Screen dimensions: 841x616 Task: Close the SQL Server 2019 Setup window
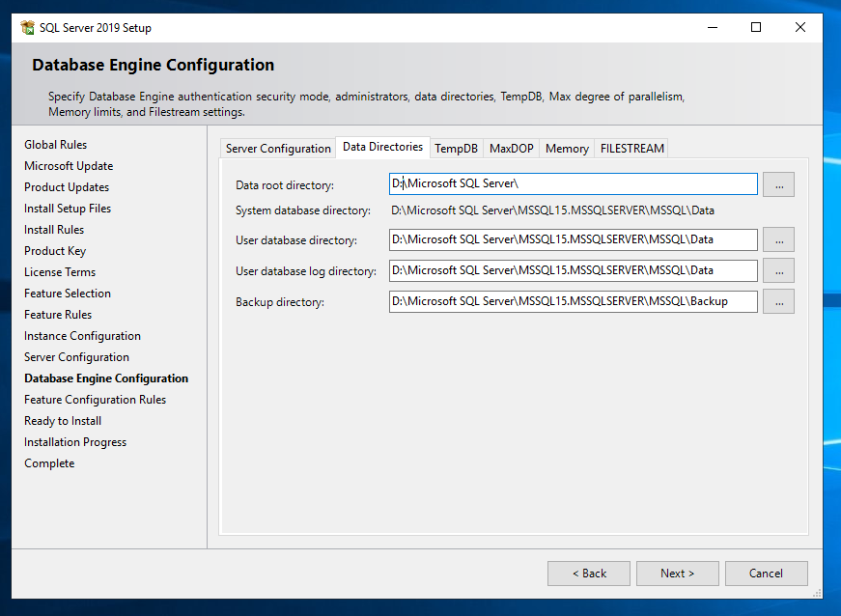pyautogui.click(x=800, y=27)
